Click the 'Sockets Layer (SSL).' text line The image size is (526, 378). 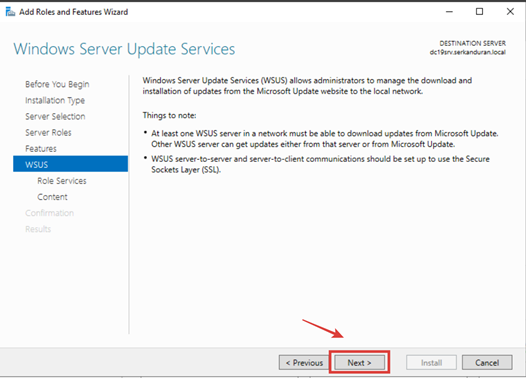pos(186,170)
